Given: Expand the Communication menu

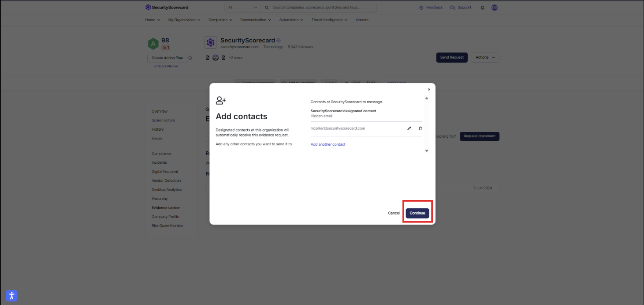Looking at the screenshot, I should click(256, 20).
